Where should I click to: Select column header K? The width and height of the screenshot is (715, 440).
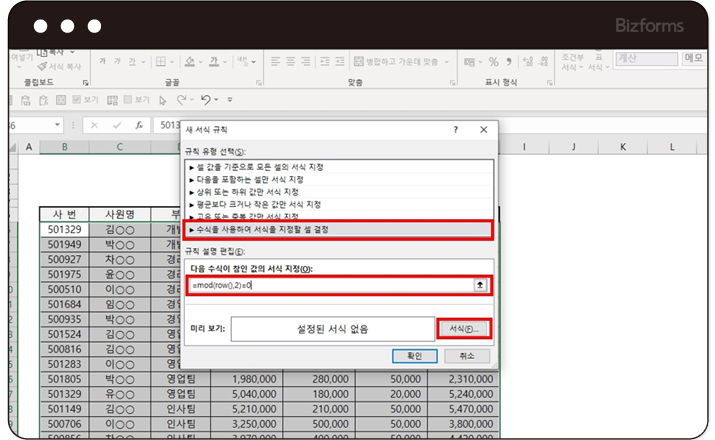622,147
